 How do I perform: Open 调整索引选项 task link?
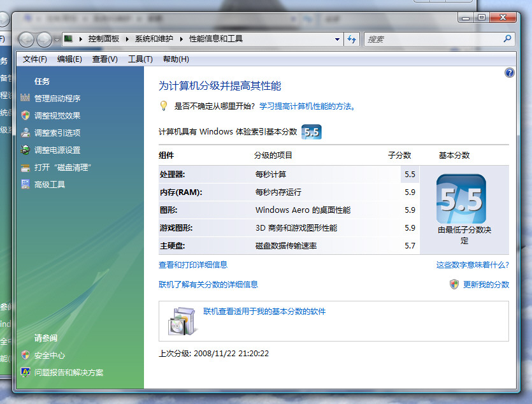click(x=57, y=133)
